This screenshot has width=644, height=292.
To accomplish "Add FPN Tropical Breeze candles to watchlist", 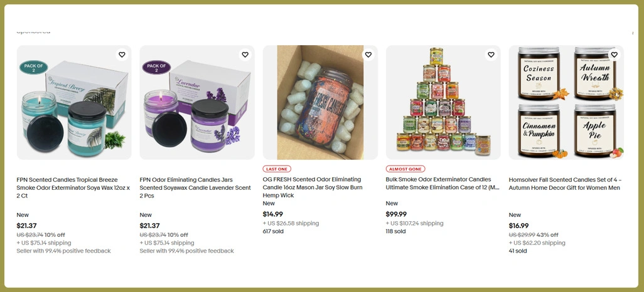I will (122, 55).
